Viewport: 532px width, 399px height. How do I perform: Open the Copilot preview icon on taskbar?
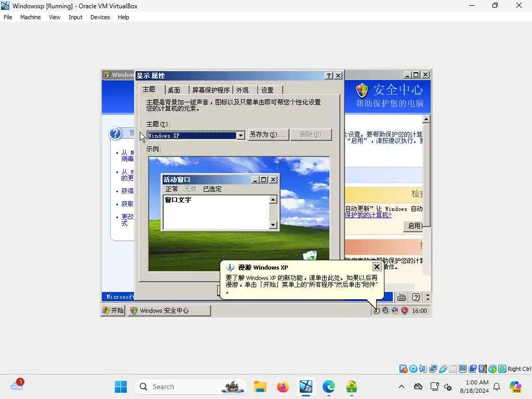[x=515, y=387]
